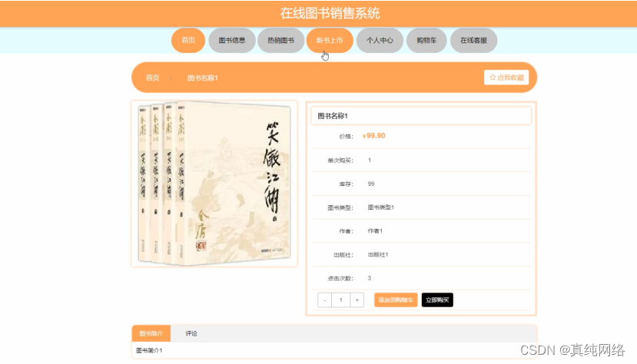The height and width of the screenshot is (364, 637).
Task: Switch to the 评论 tab
Action: tap(191, 333)
